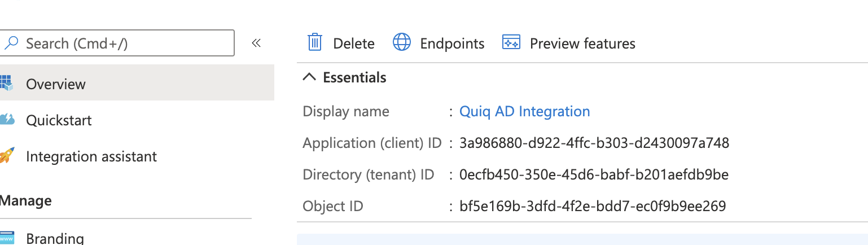The height and width of the screenshot is (245, 868).
Task: Click the Manage section heading
Action: (26, 200)
